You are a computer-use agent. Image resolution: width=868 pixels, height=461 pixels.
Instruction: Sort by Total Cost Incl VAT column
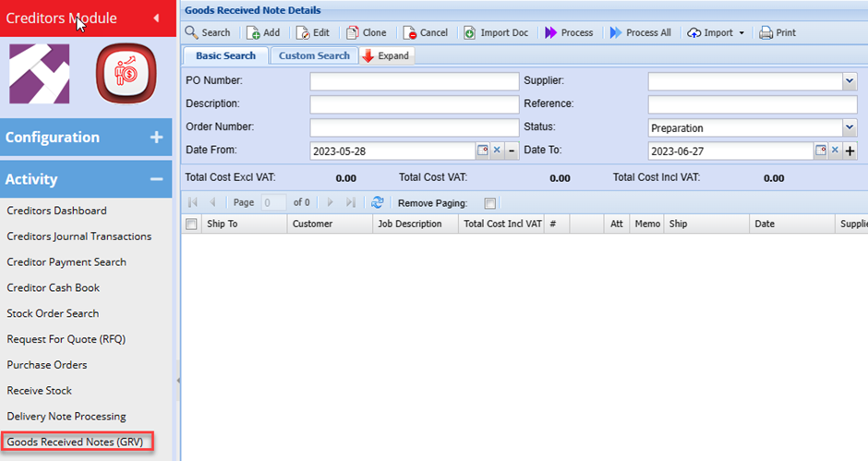tap(501, 224)
